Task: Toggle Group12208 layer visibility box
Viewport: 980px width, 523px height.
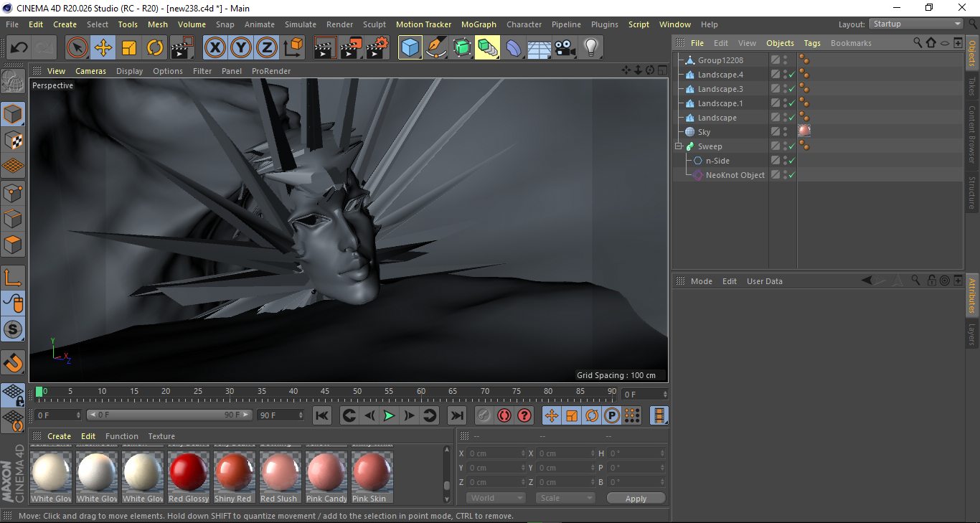Action: point(776,60)
